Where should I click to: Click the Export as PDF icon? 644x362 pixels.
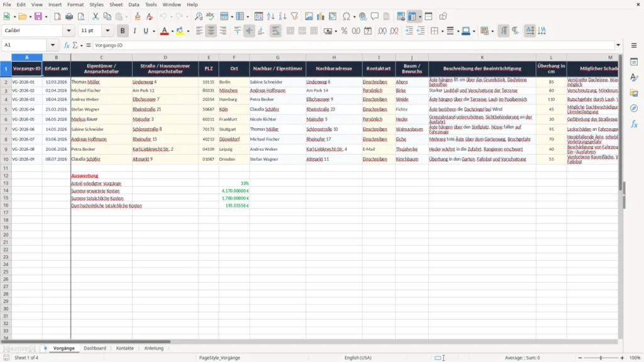57,16
